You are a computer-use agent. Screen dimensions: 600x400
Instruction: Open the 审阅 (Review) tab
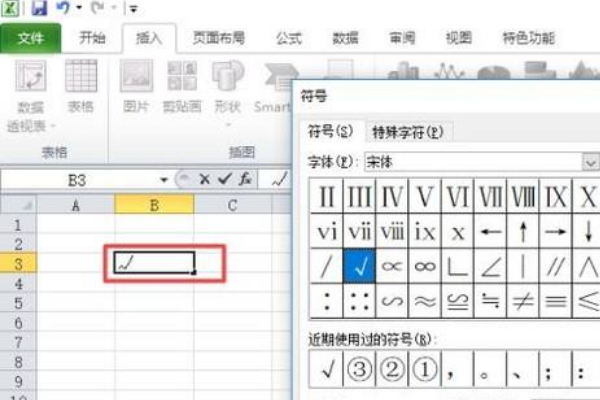[x=402, y=38]
